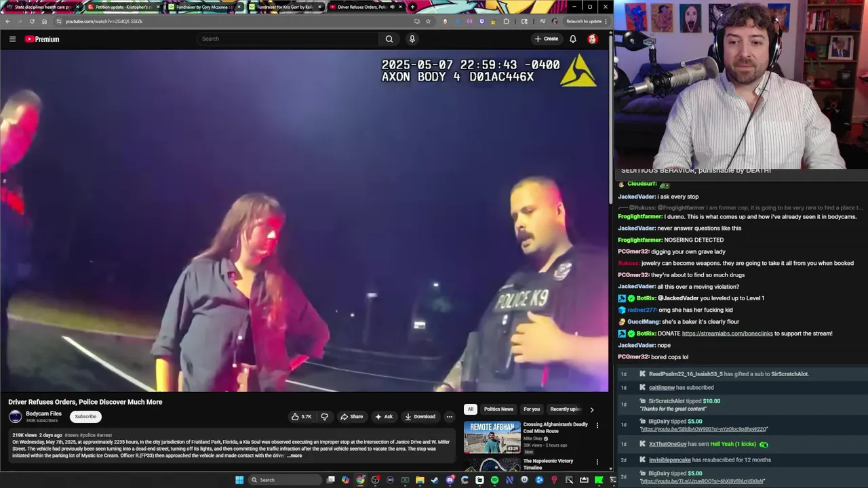Open a new browser tab

pyautogui.click(x=412, y=7)
